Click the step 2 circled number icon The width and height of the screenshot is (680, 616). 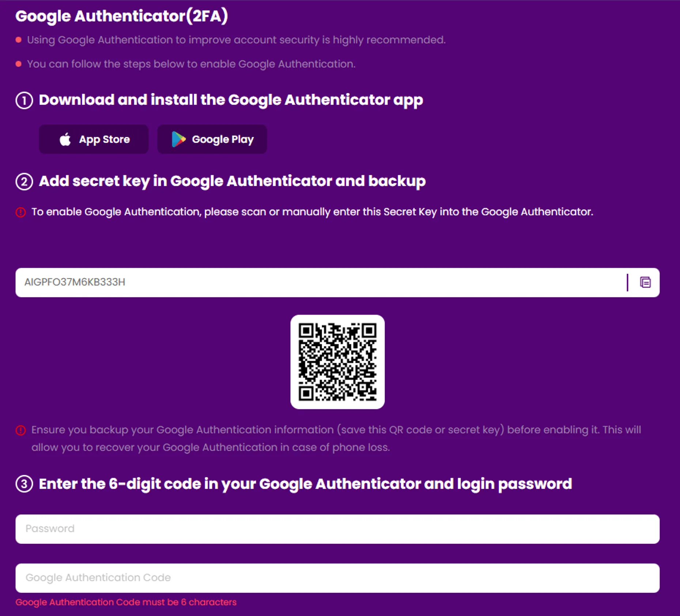tap(24, 181)
